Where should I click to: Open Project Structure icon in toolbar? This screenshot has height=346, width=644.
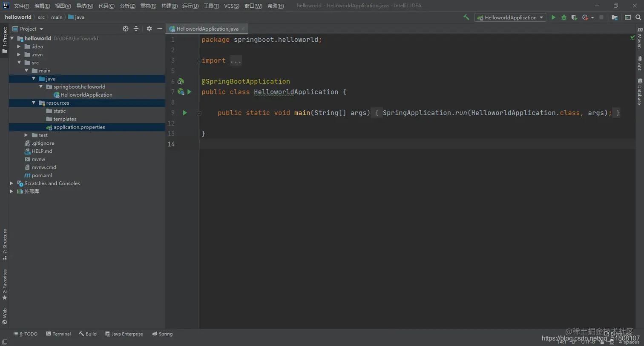point(615,17)
